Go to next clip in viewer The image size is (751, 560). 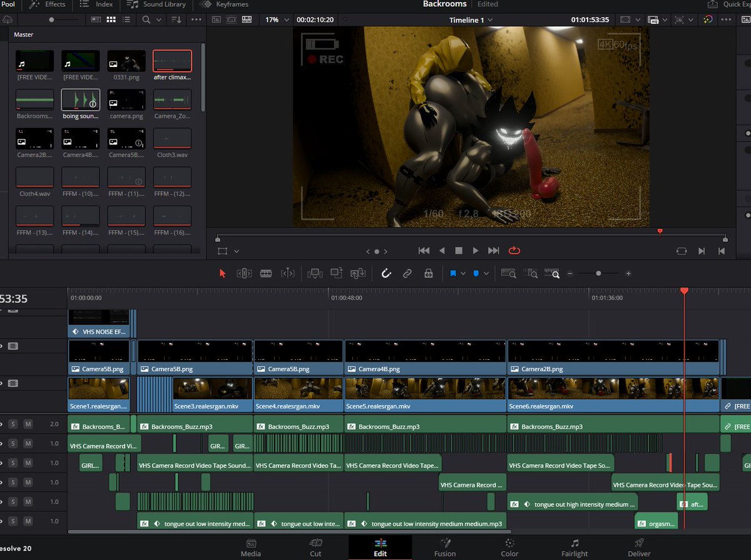[x=702, y=251]
